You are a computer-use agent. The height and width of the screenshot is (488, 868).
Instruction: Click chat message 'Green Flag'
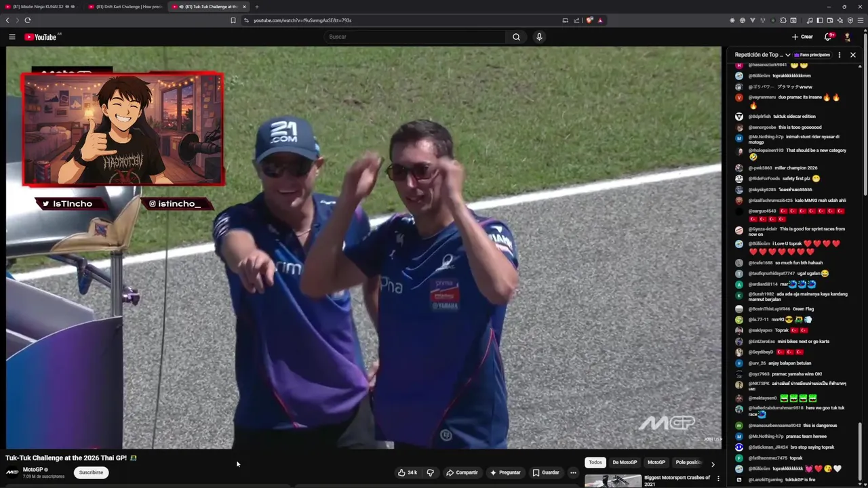click(803, 309)
